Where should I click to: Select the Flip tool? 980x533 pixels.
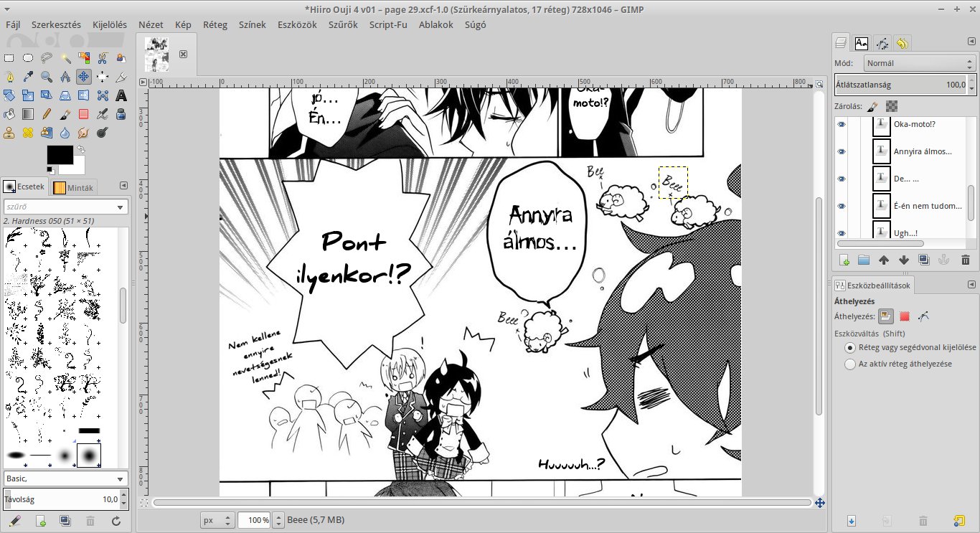pyautogui.click(x=84, y=95)
